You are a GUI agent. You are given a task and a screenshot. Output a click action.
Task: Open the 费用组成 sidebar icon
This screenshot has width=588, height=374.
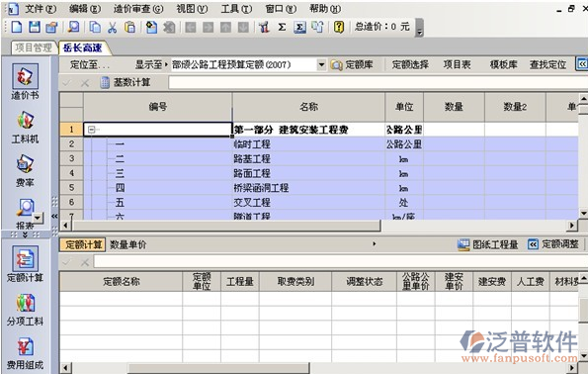25,353
